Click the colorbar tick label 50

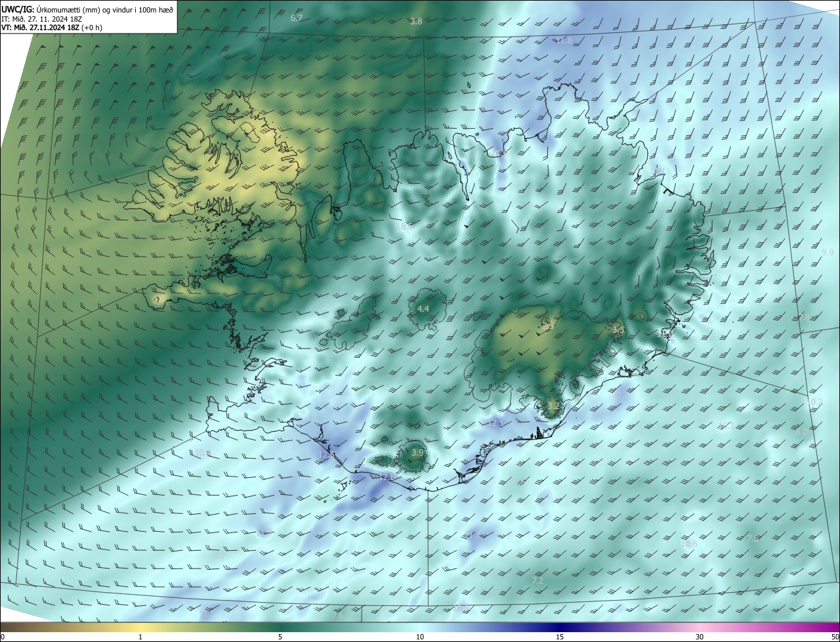834,637
